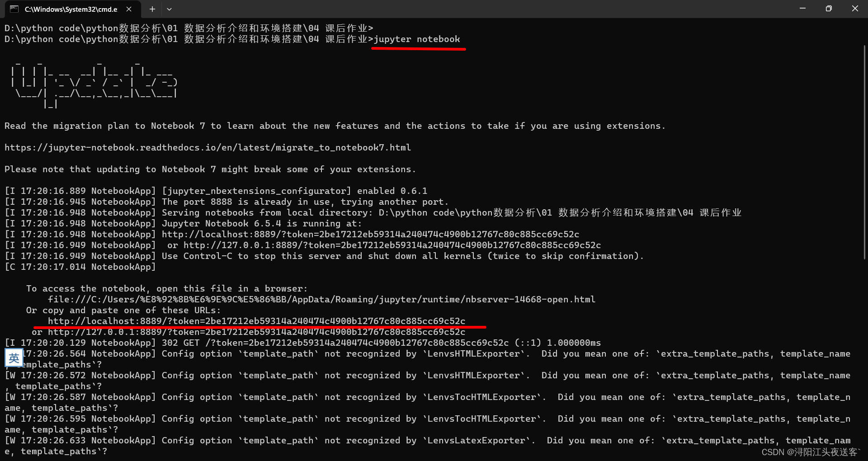Click the underlined localhost:8889 token URL
This screenshot has height=461, width=868.
point(256,321)
